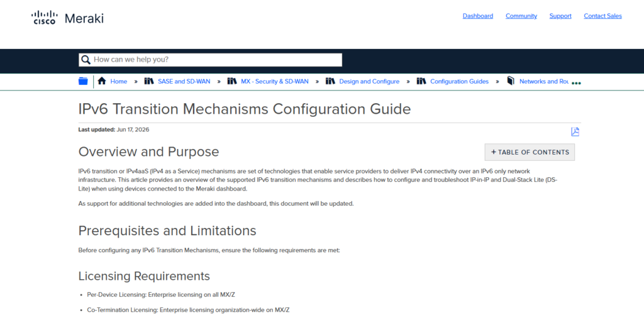
Task: Go to the Community page
Action: [x=521, y=16]
